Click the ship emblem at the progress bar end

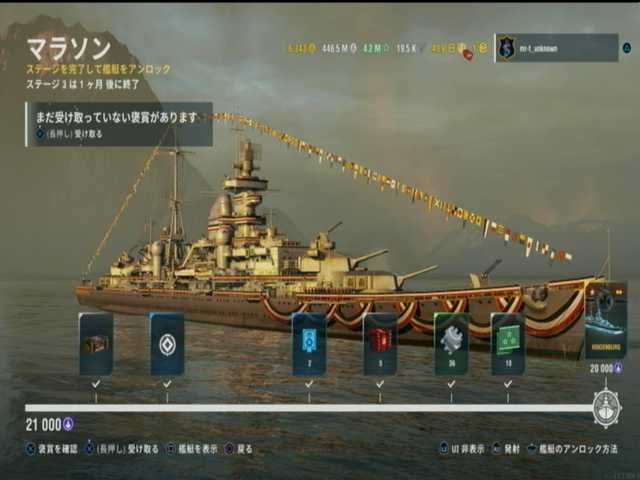(x=606, y=409)
